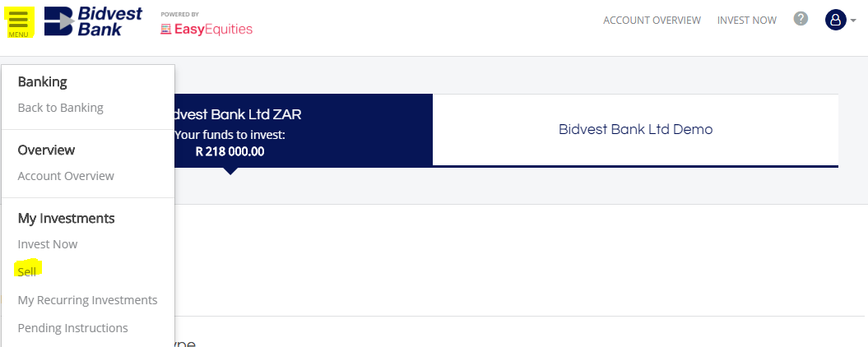Click the Bidvest Bank logo

pos(93,21)
